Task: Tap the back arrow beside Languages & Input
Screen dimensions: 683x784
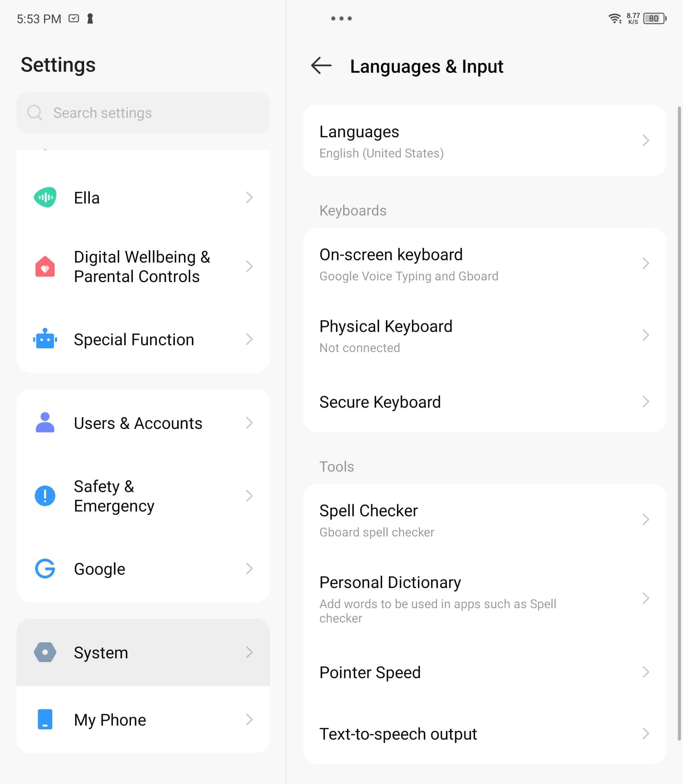Action: pos(321,66)
